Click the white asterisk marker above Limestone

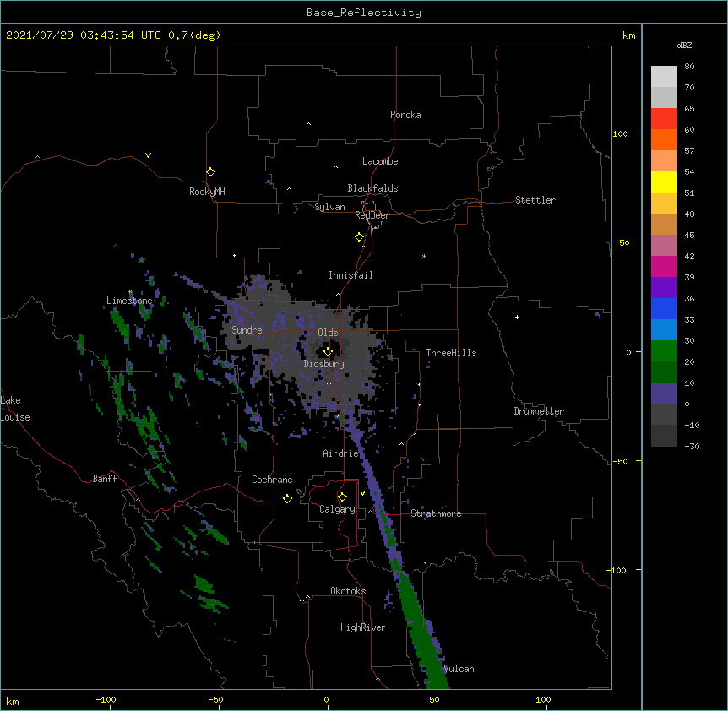click(130, 292)
